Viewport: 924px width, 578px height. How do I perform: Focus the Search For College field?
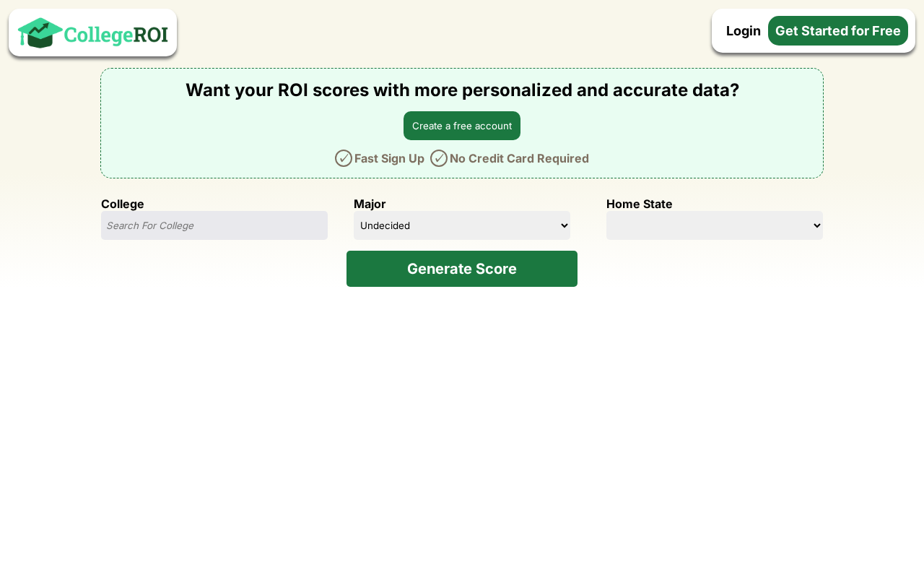[x=214, y=225]
